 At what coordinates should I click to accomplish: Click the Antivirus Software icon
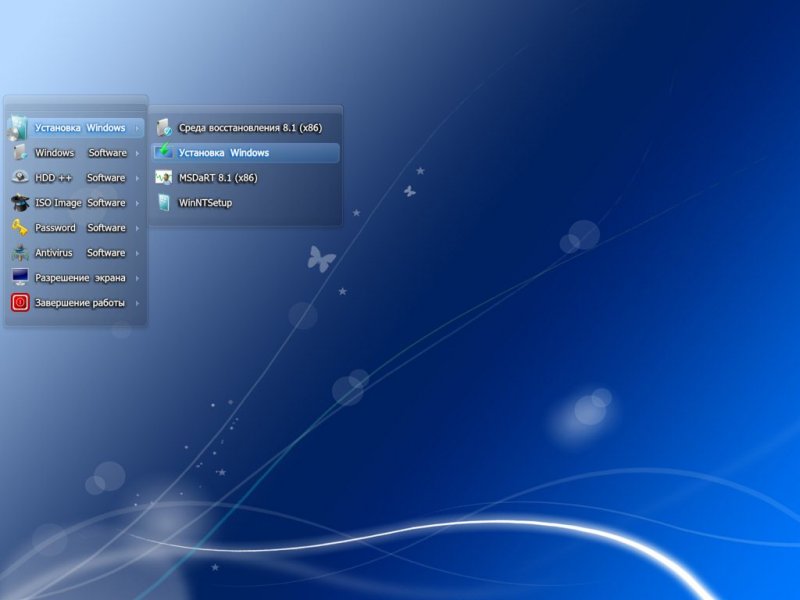click(x=20, y=253)
